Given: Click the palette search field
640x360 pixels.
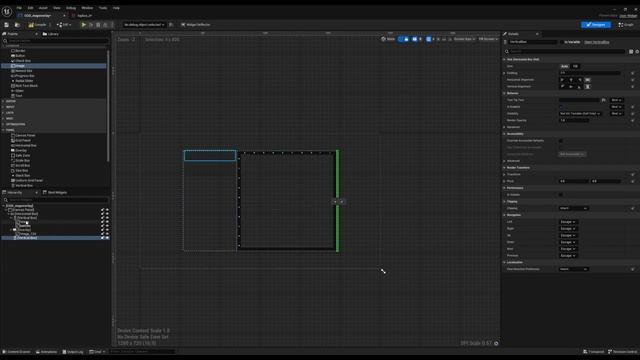Looking at the screenshot, I should point(56,41).
